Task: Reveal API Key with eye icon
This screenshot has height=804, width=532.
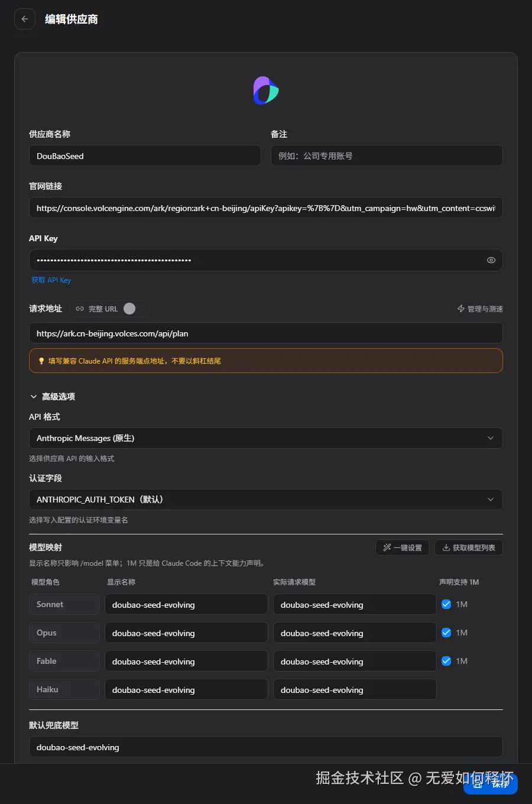Action: coord(491,260)
